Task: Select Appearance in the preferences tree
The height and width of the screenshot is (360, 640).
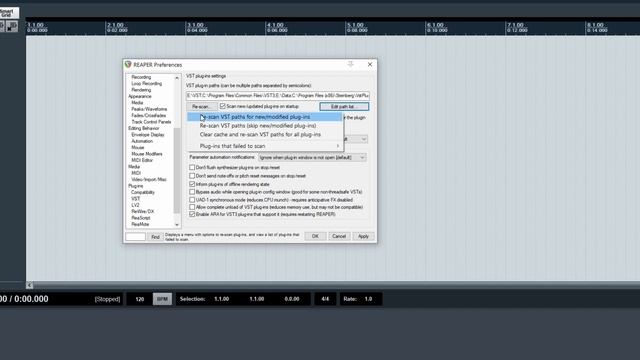Action: (x=140, y=96)
